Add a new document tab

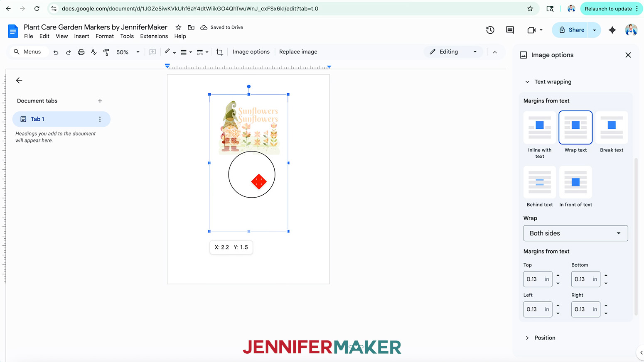pyautogui.click(x=100, y=101)
